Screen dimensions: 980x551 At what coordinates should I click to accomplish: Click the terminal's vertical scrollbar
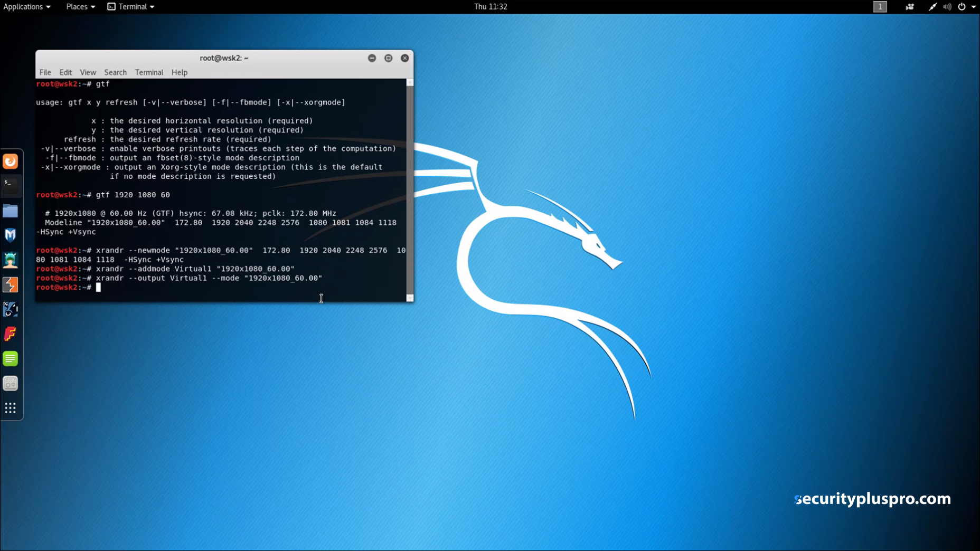(410, 190)
